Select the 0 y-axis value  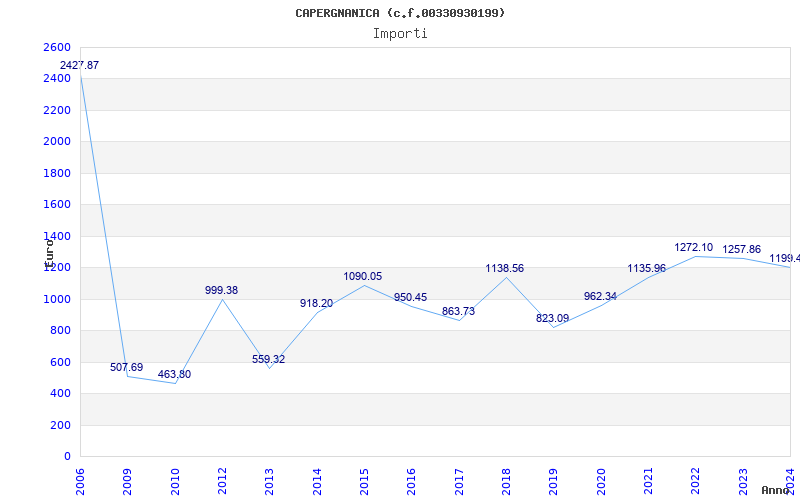[67, 457]
